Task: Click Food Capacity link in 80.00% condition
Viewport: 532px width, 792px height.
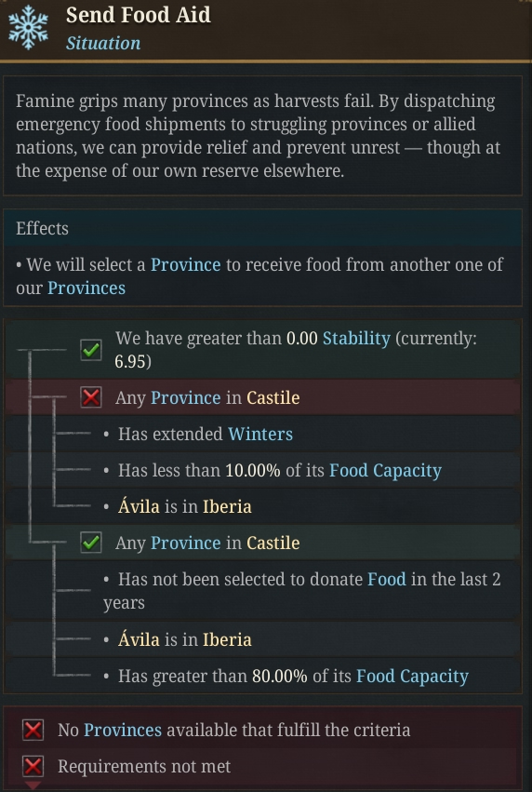Action: coord(412,676)
